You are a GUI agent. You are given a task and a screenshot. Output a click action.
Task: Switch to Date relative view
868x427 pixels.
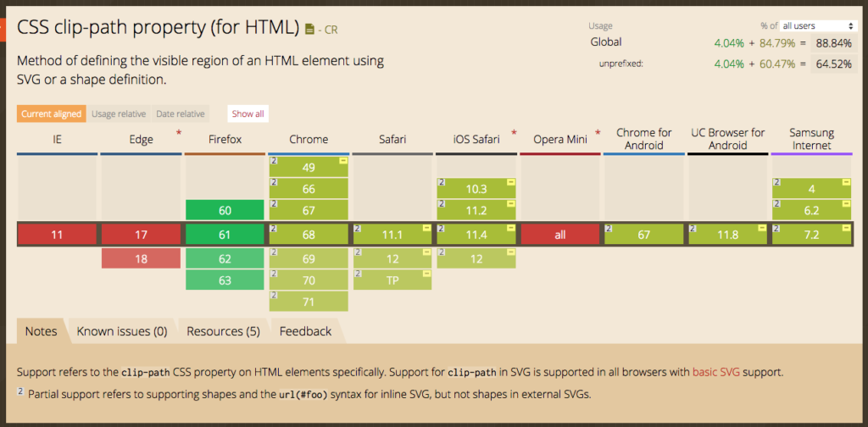[x=181, y=114]
